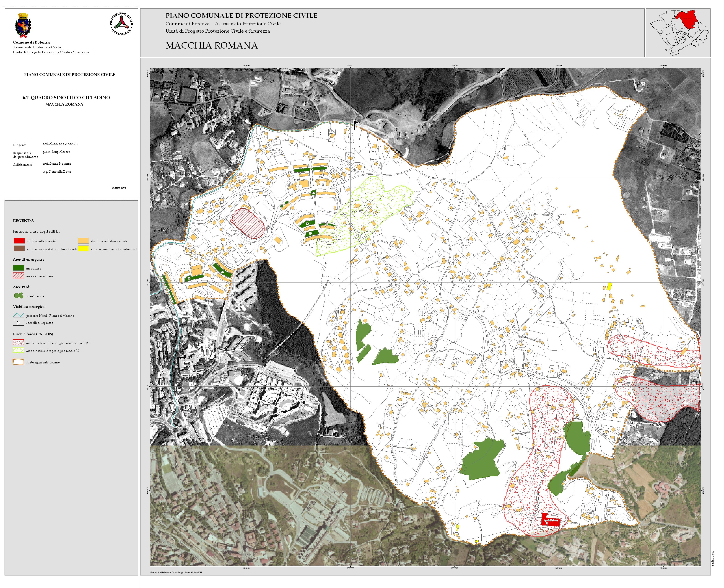Click the Protezione Civile Nazionale logo

click(121, 24)
